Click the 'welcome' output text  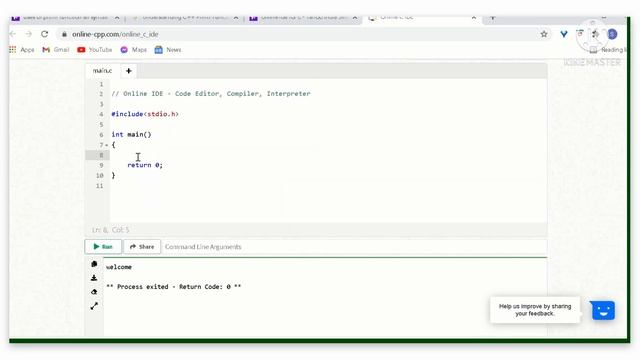click(x=119, y=267)
